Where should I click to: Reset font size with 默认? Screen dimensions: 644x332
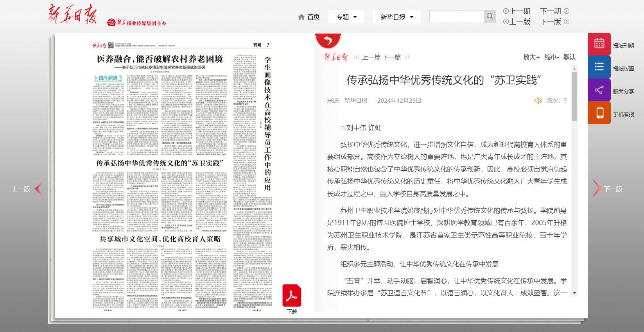point(569,57)
